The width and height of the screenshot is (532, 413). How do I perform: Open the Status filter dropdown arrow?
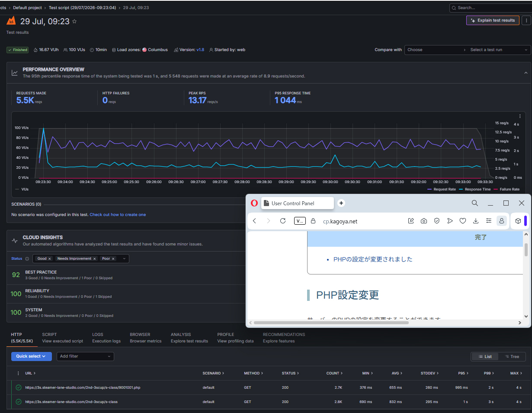coord(124,259)
